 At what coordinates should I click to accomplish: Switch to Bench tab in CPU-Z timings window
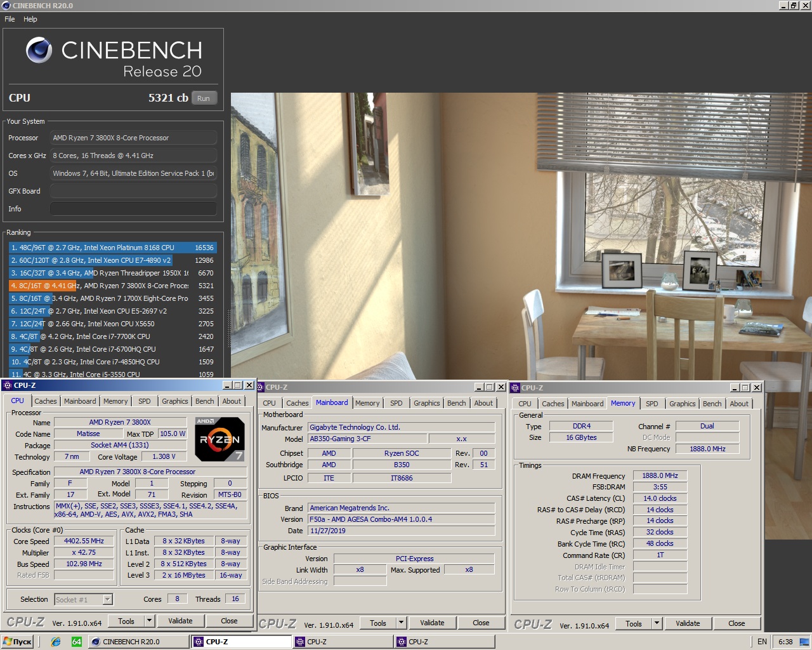click(x=712, y=404)
